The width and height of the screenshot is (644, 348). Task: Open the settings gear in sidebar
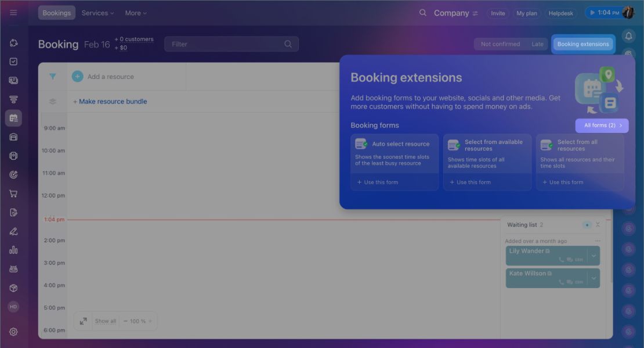coord(13,332)
